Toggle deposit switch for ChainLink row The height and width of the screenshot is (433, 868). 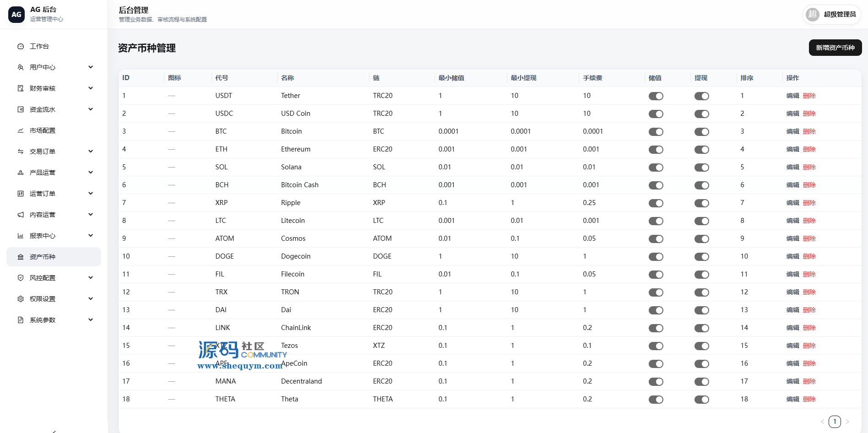(x=656, y=328)
